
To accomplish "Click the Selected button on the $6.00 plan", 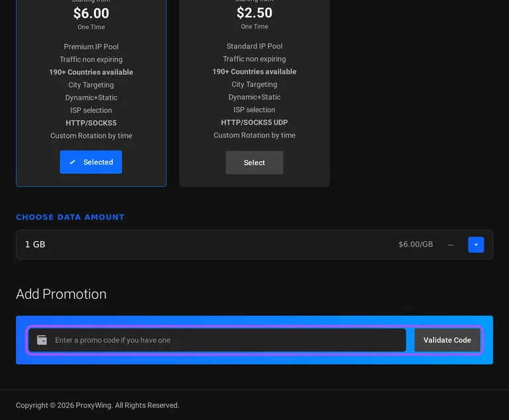I will tap(91, 162).
